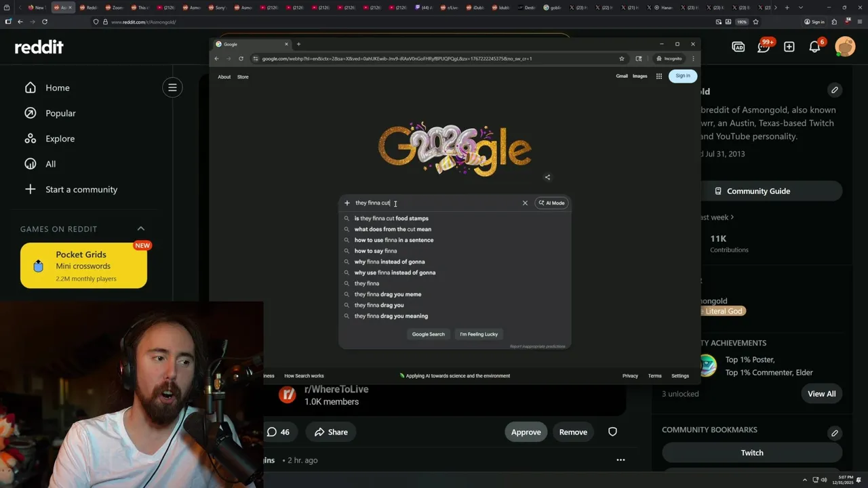Screen dimensions: 868x488
Task: Open the Reddit user avatar menu
Action: click(845, 47)
